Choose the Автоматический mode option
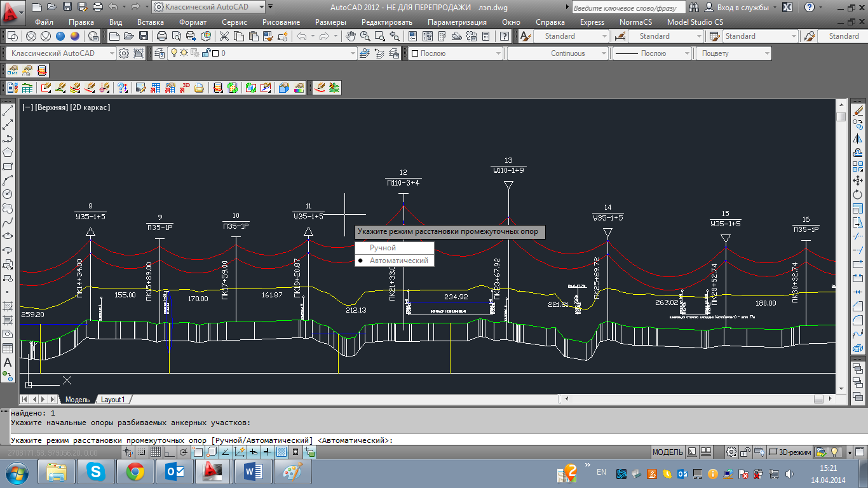Viewport: 868px width, 488px height. click(398, 261)
